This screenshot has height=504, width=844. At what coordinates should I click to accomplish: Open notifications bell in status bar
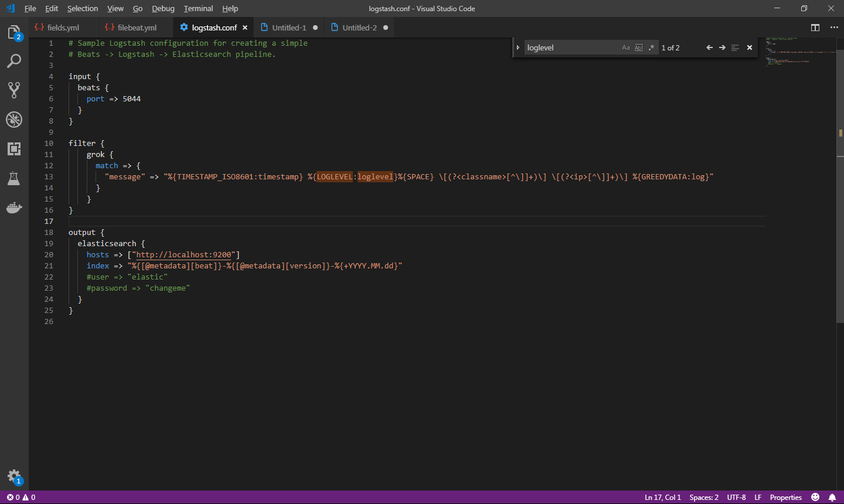pos(832,497)
